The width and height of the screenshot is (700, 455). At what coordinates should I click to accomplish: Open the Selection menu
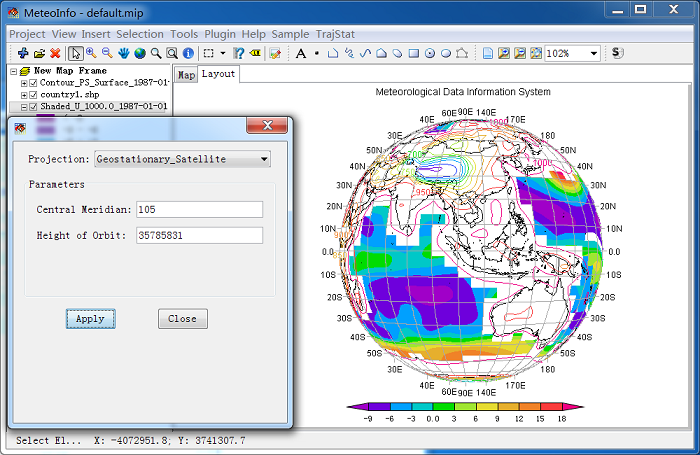(140, 34)
